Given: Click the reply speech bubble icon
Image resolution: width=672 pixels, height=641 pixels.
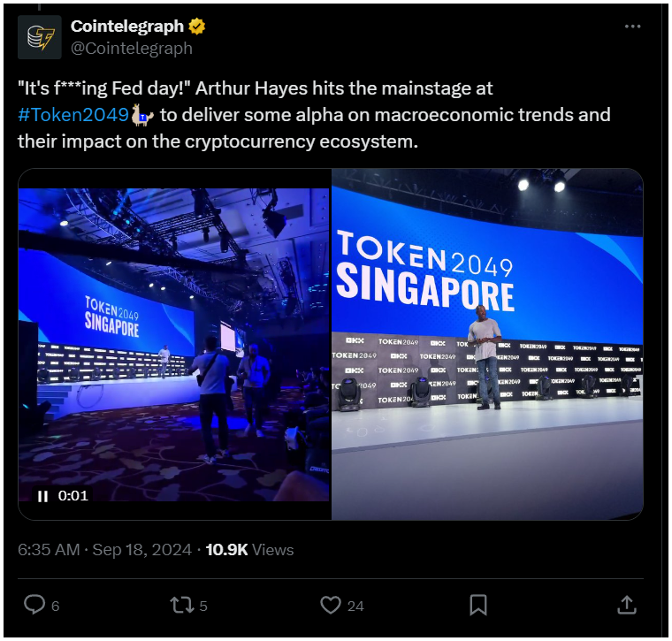Looking at the screenshot, I should click(x=34, y=605).
